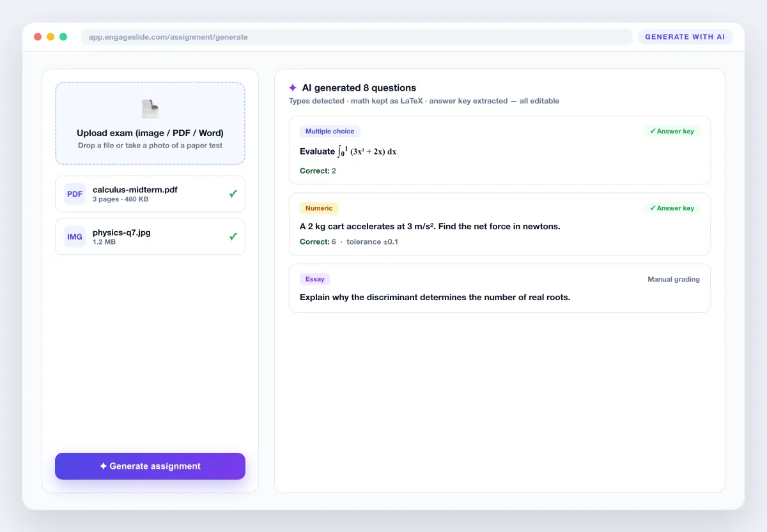This screenshot has width=767, height=532.
Task: Click Answer key badge on cart question
Action: tap(672, 208)
